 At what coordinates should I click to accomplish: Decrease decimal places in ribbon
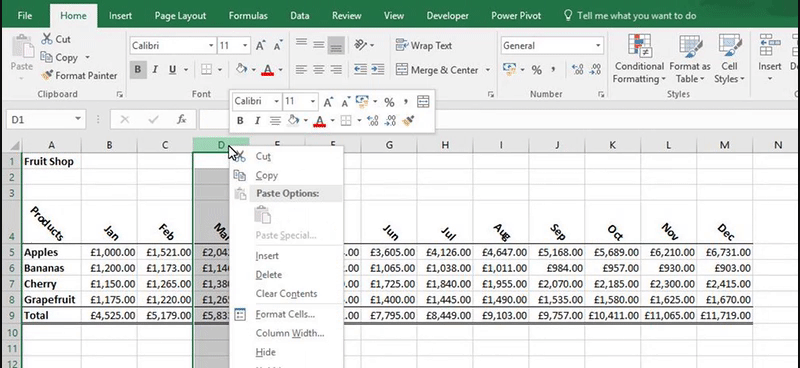[595, 70]
